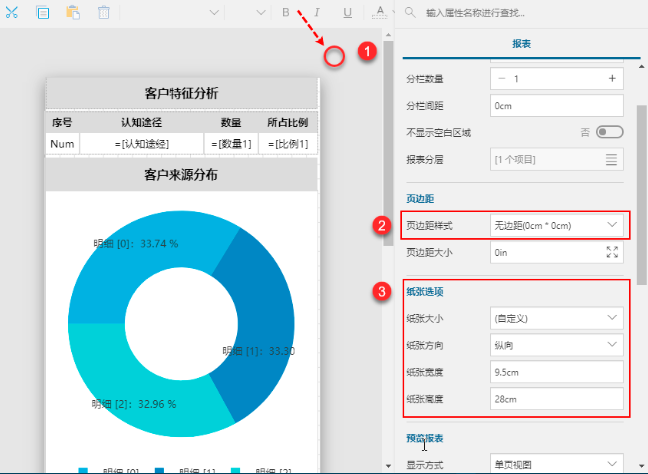Image resolution: width=648 pixels, height=474 pixels.
Task: Select the 客户特征分析 title textbox
Action: click(x=181, y=93)
